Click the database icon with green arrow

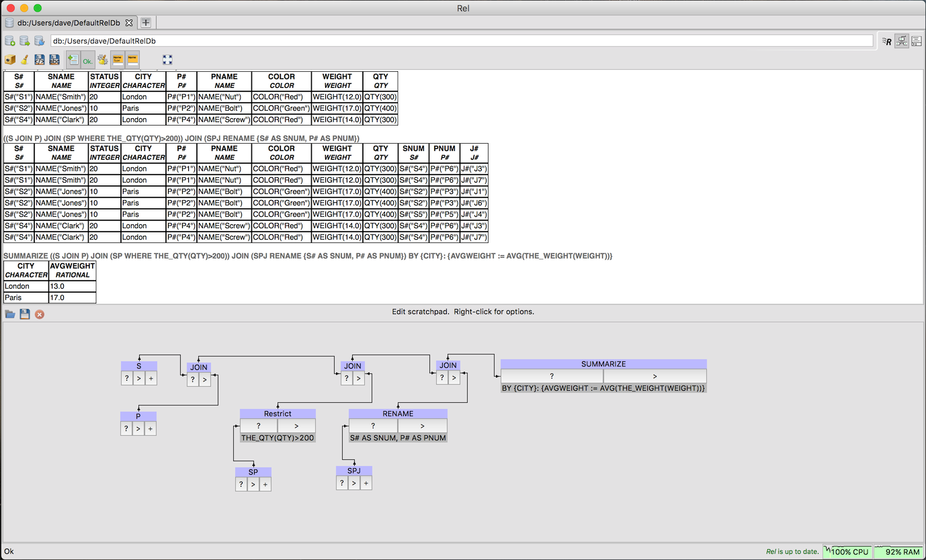(25, 41)
